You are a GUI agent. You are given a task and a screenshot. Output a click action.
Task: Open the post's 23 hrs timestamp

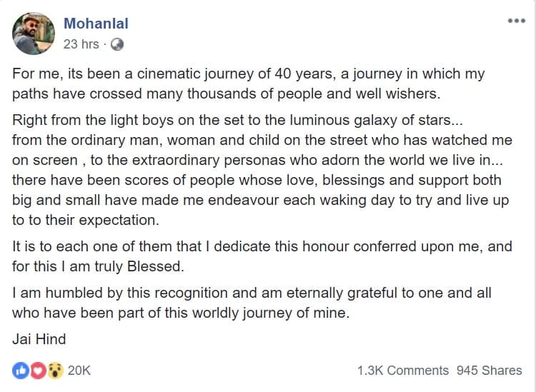(81, 44)
